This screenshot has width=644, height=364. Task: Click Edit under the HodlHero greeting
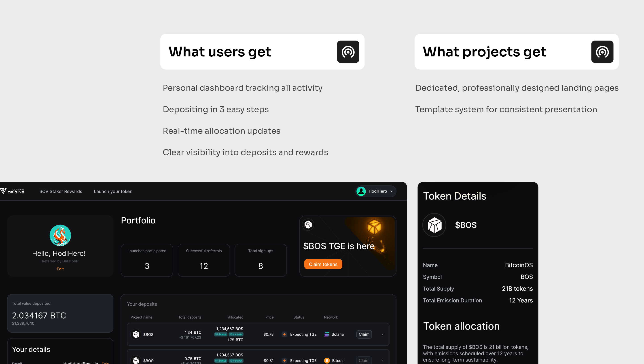60,269
